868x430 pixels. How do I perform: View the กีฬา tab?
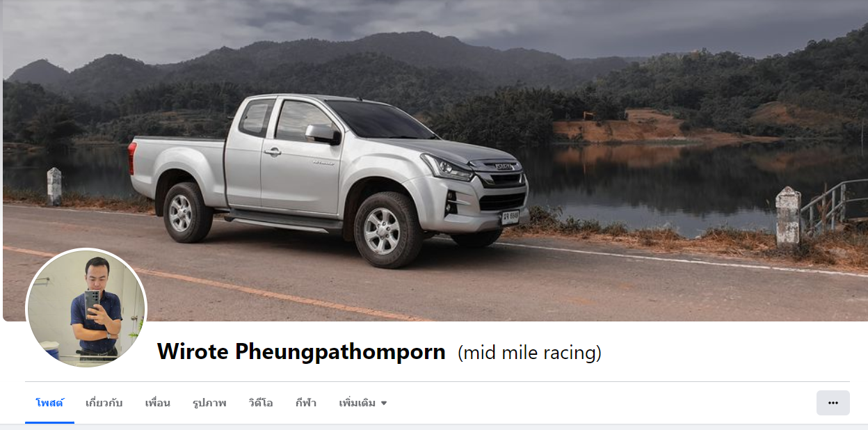(x=305, y=403)
